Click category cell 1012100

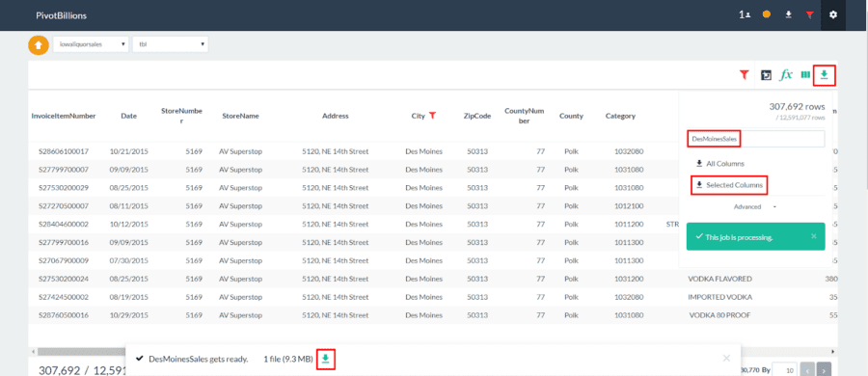tap(628, 206)
